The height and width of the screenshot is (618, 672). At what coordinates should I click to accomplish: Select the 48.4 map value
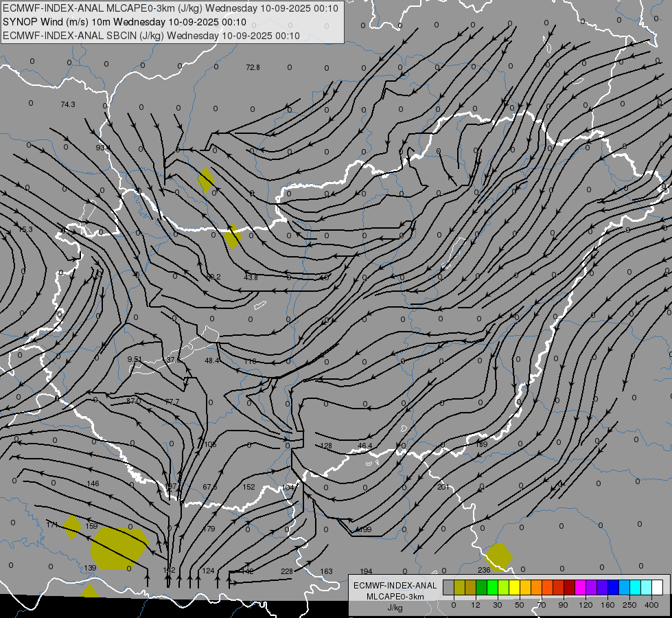click(x=211, y=360)
